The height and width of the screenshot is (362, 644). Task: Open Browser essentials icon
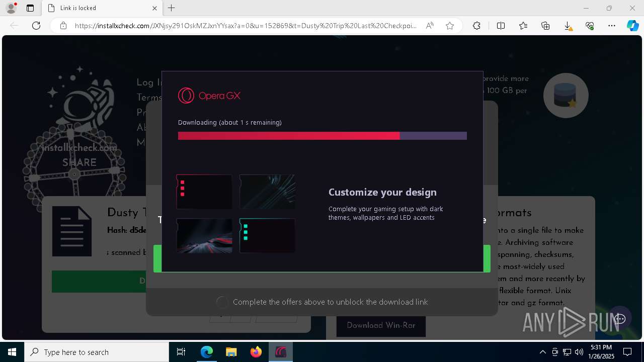pyautogui.click(x=590, y=26)
